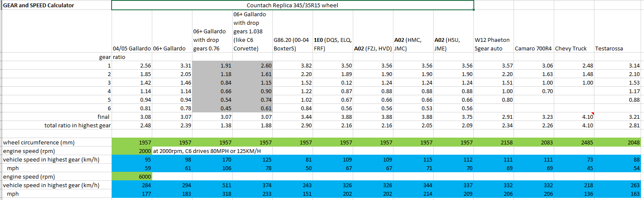Click the grey 0.61 sixth gear cell

point(252,108)
